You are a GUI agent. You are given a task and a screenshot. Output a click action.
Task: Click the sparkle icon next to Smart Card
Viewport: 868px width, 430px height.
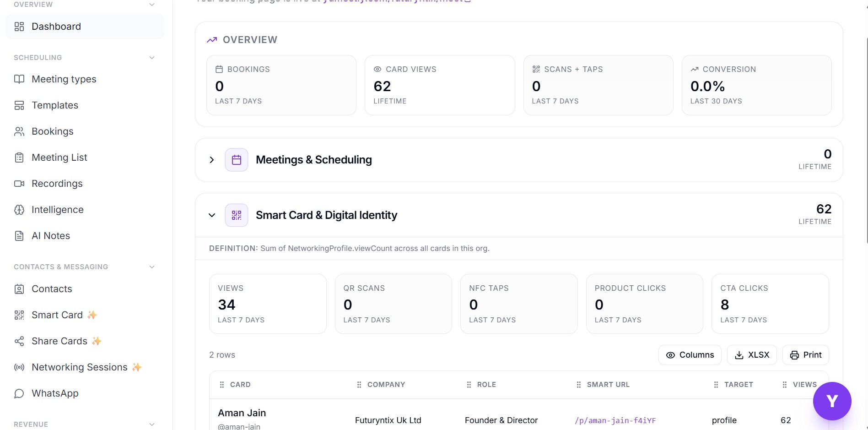pyautogui.click(x=92, y=315)
